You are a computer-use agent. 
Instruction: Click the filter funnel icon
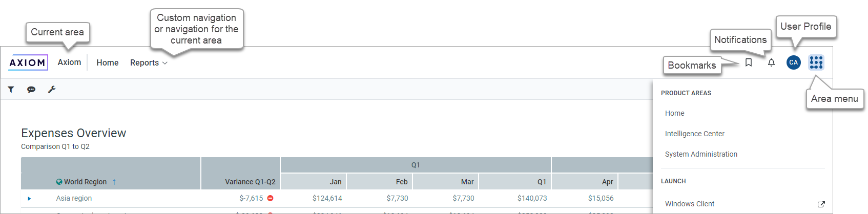click(11, 90)
